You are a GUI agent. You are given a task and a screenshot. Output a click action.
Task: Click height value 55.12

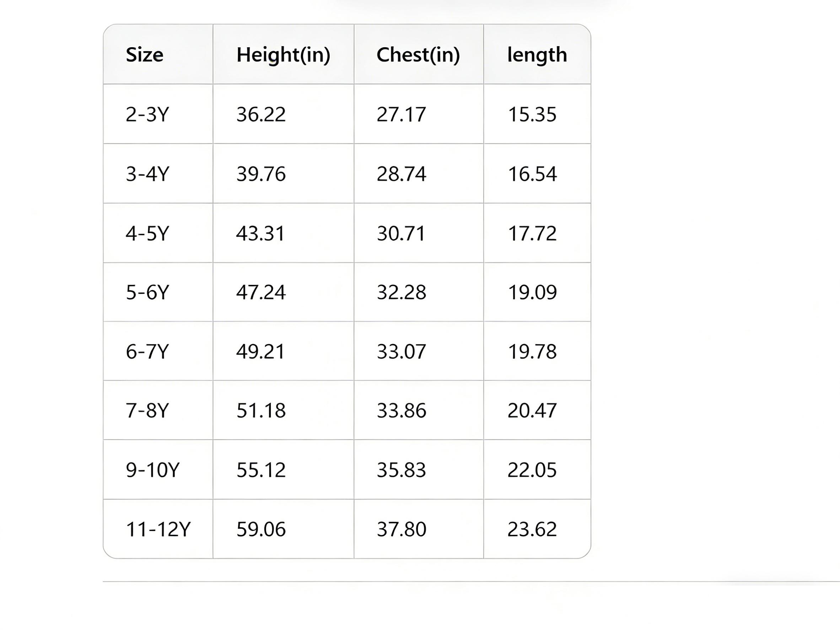261,470
